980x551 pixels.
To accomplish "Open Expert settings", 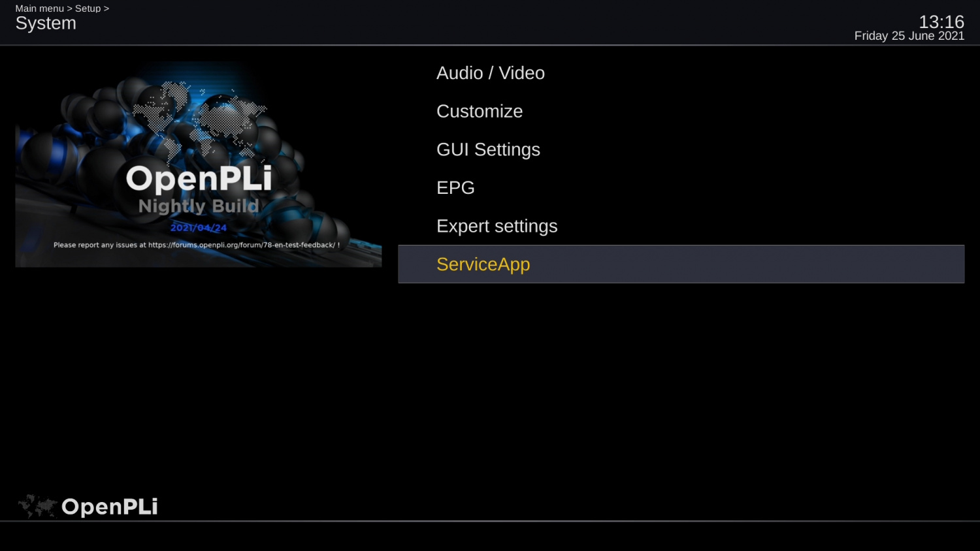I will 681,226.
